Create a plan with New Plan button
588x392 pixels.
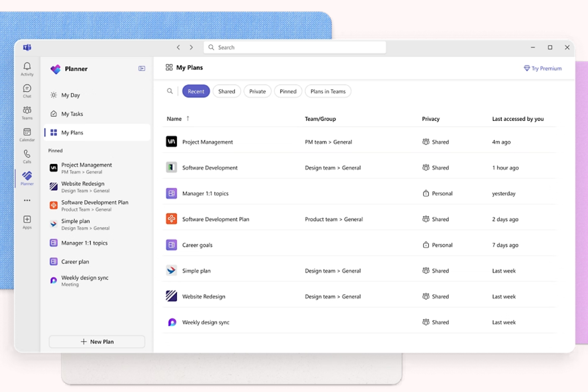tap(97, 342)
